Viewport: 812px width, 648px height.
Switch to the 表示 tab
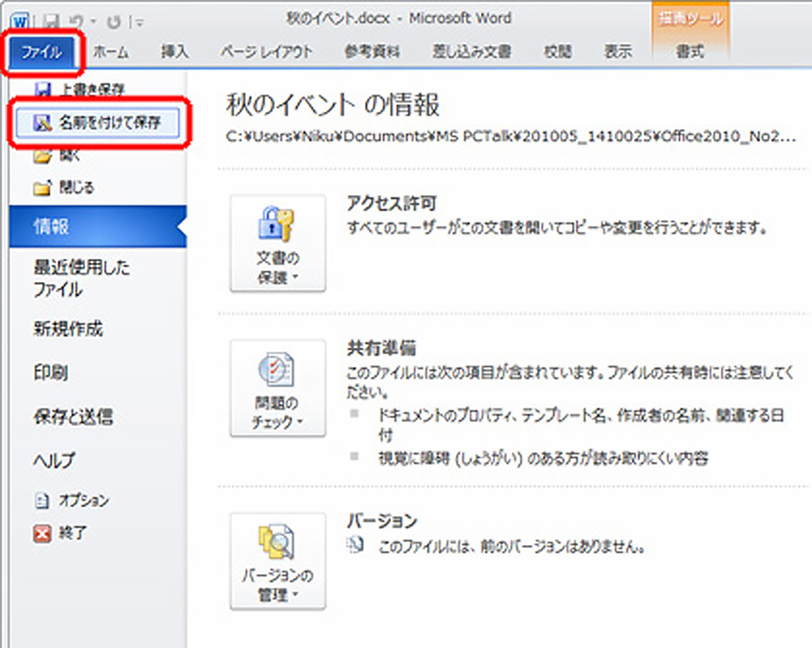click(618, 52)
